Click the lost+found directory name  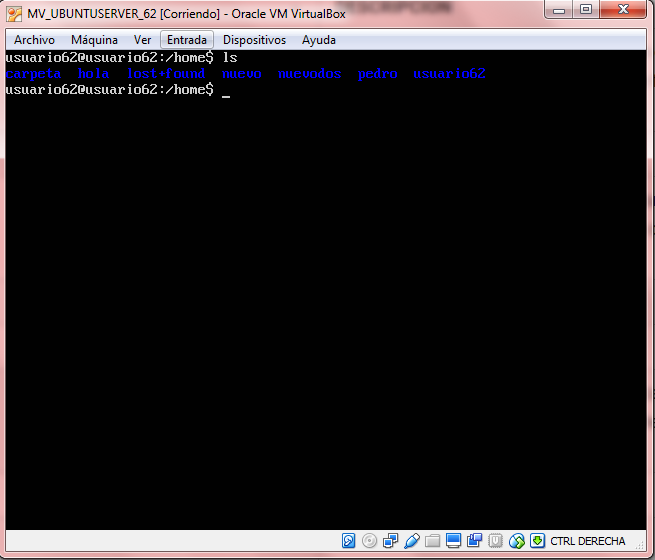pyautogui.click(x=166, y=73)
